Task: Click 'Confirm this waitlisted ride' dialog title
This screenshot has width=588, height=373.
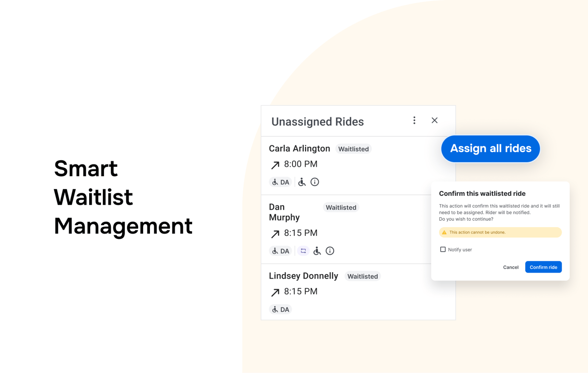Action: [482, 194]
